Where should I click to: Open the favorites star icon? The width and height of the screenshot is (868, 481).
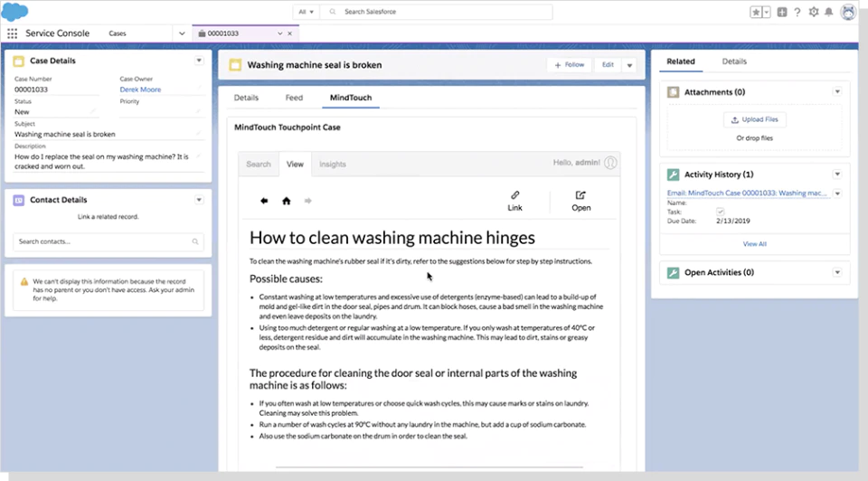756,12
